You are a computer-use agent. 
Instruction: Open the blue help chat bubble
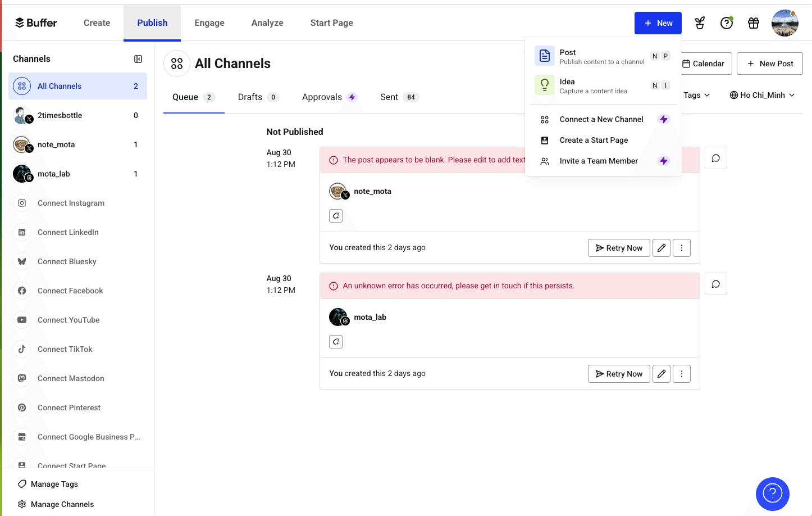pyautogui.click(x=773, y=494)
